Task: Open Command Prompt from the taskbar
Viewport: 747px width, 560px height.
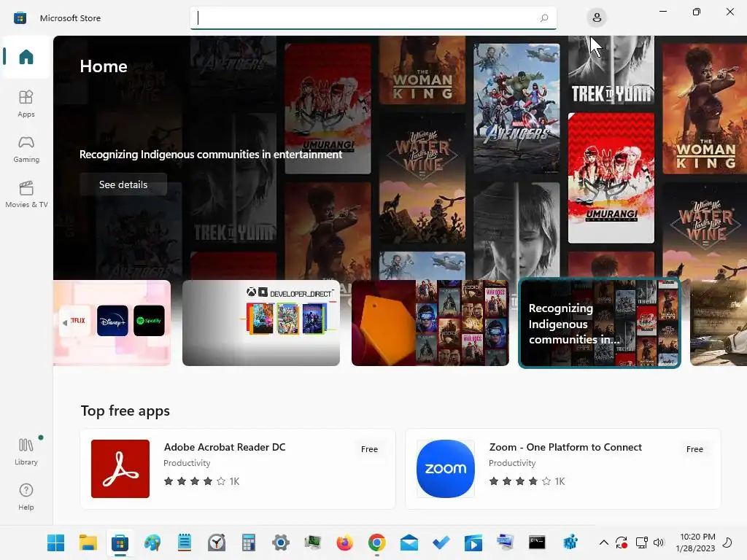Action: click(x=537, y=542)
